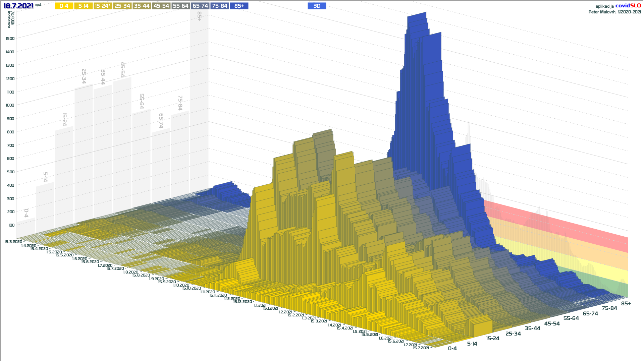Click the faded 85+ summary bar
The image size is (644, 362).
tap(199, 101)
